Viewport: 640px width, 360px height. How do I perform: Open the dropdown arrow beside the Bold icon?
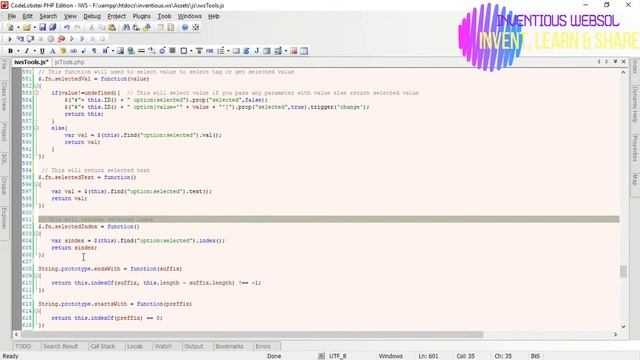click(18, 51)
